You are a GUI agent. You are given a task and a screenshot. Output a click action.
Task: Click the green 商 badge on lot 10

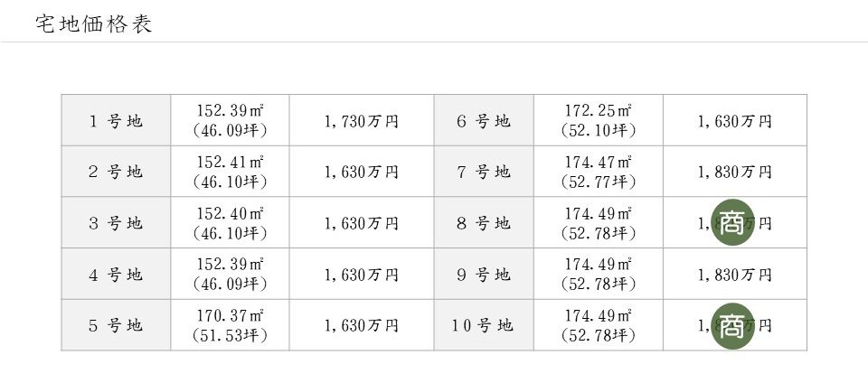click(x=733, y=326)
